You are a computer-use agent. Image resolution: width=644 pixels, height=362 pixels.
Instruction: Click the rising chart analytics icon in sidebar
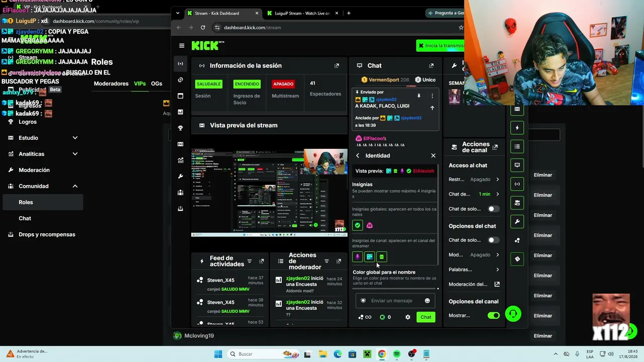click(181, 160)
